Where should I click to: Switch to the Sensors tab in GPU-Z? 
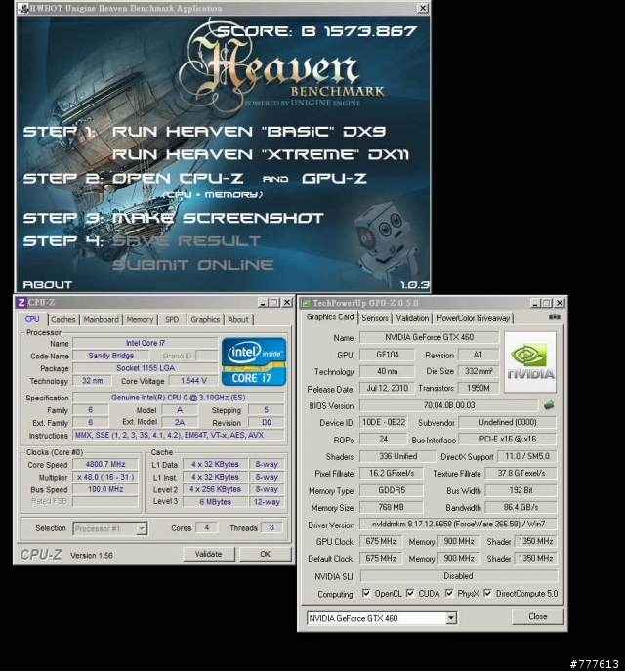click(x=375, y=318)
